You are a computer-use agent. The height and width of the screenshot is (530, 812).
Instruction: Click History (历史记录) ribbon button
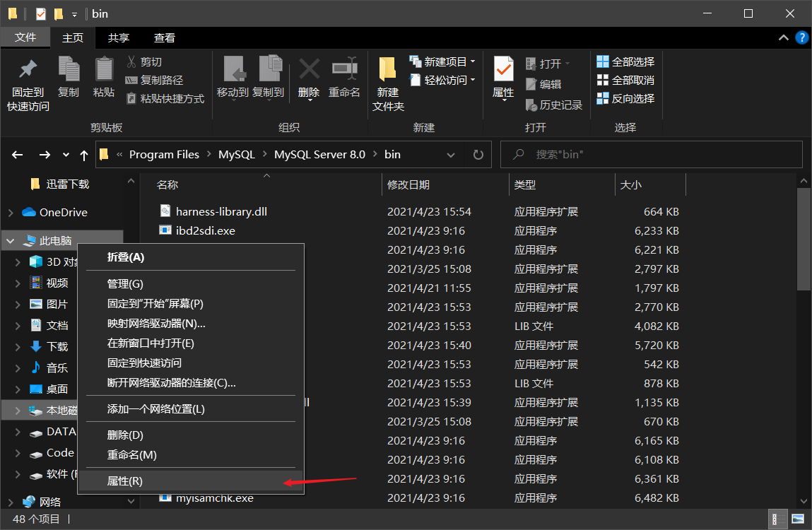(553, 105)
